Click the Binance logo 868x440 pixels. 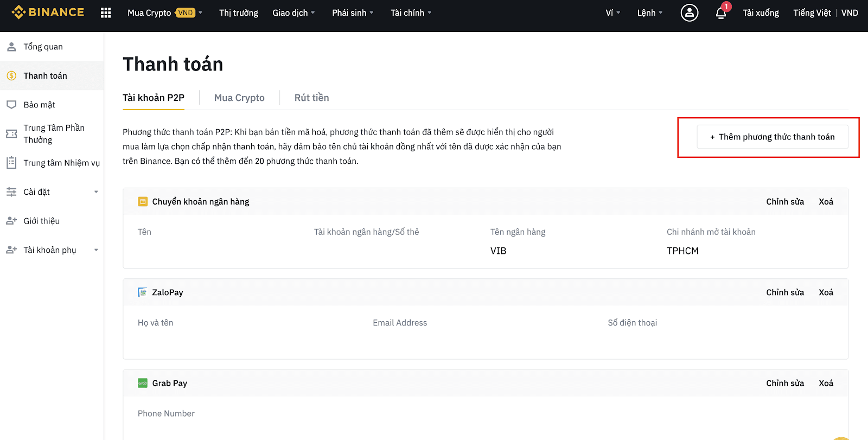tap(48, 12)
